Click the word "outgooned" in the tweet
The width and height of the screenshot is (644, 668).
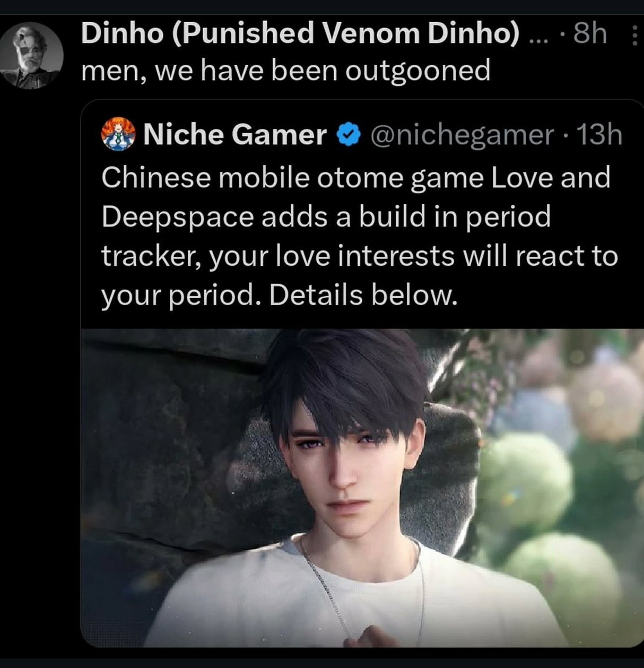[417, 71]
